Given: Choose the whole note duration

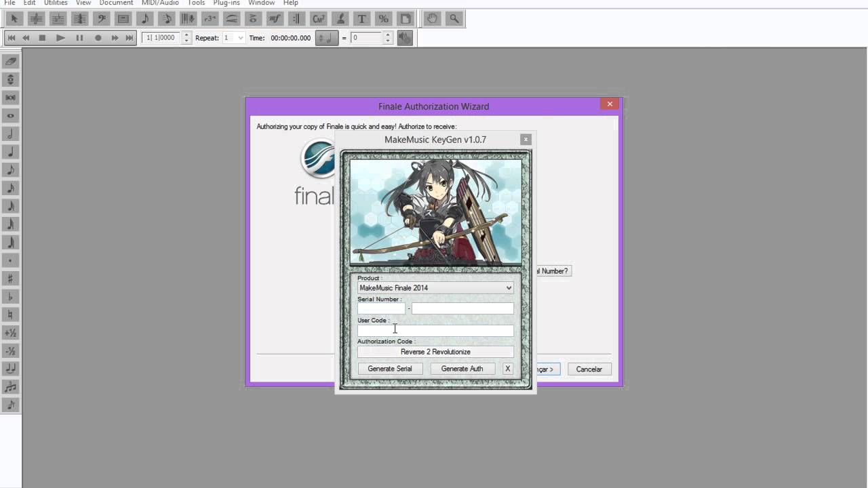Looking at the screenshot, I should pyautogui.click(x=10, y=116).
